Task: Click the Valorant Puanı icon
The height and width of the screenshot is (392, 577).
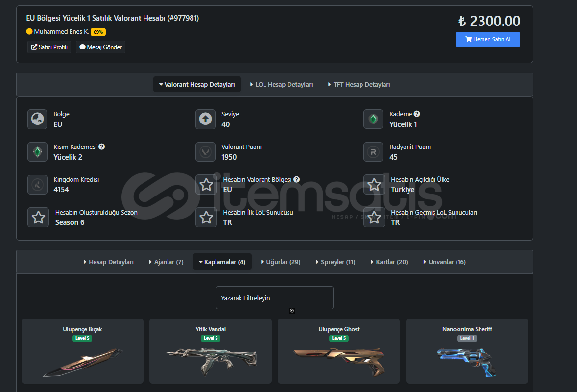Action: coord(205,151)
